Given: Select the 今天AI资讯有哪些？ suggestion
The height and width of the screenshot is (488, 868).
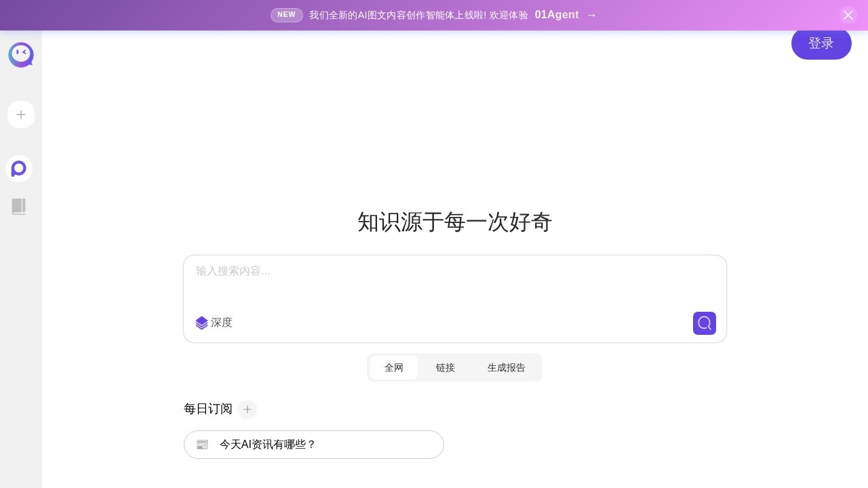Looking at the screenshot, I should (x=268, y=445).
